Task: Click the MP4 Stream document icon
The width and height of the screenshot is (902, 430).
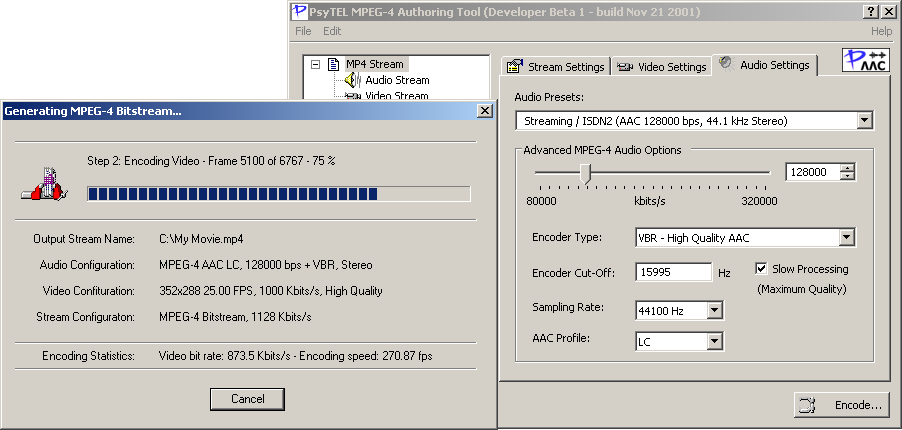Action: pos(333,64)
